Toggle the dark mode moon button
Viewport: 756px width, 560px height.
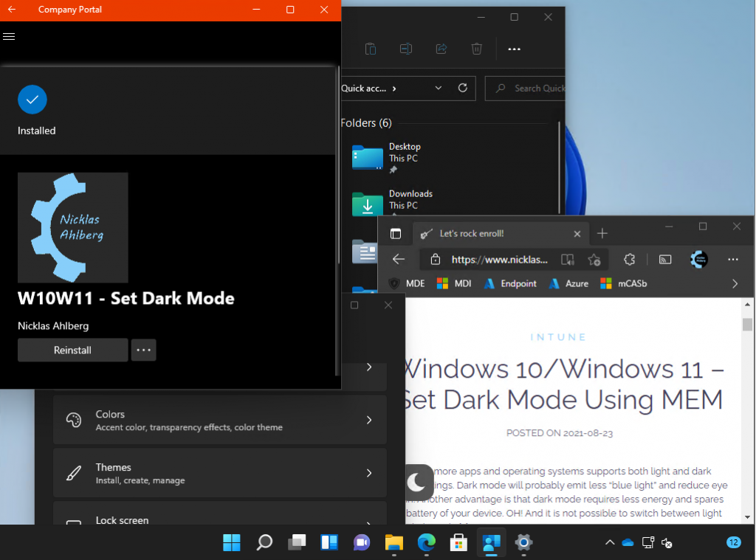pyautogui.click(x=417, y=483)
